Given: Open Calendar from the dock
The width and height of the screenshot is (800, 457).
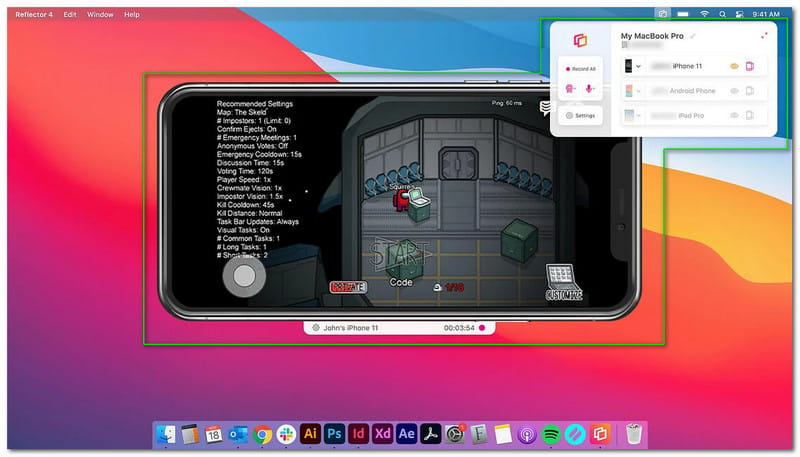Looking at the screenshot, I should (213, 435).
